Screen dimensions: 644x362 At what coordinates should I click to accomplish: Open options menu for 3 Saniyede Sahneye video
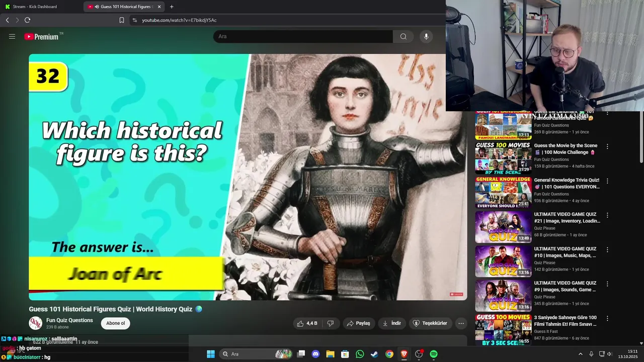(x=607, y=318)
